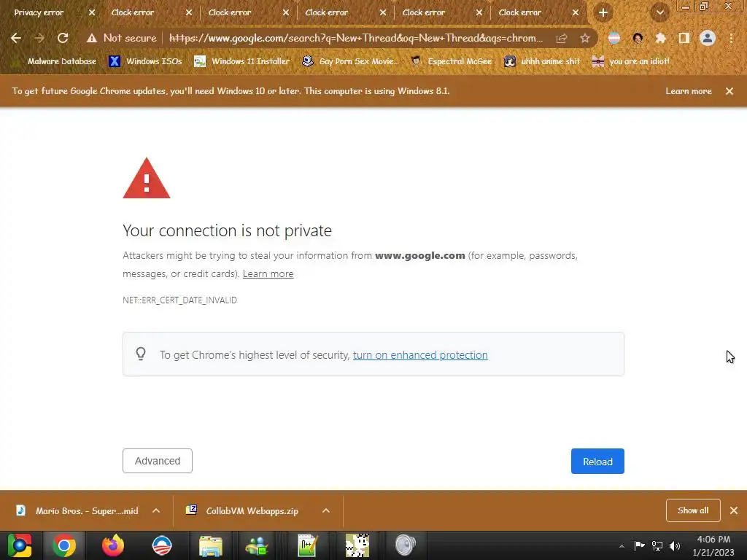Click Chrome icon on the taskbar

[x=64, y=545]
